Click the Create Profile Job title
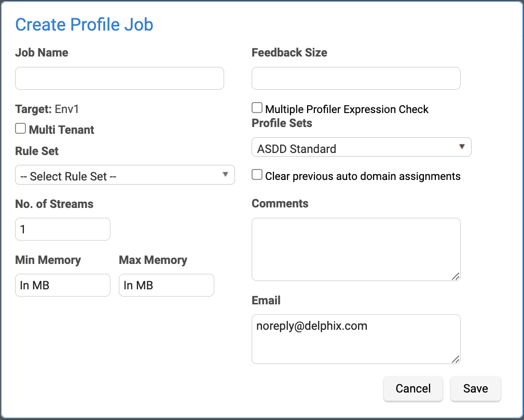The width and height of the screenshot is (524, 420). tap(84, 24)
